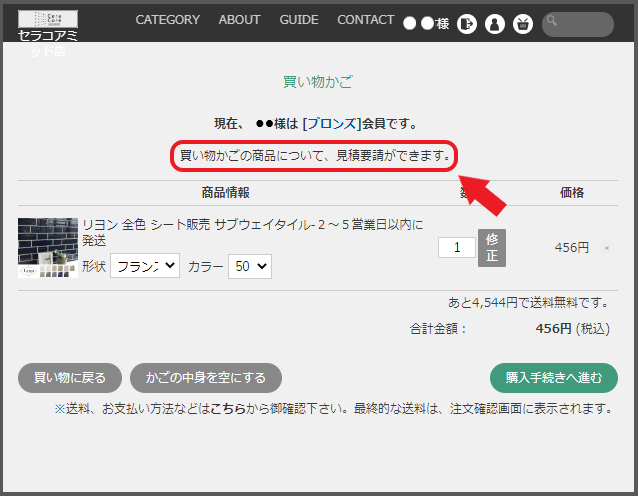Image resolution: width=638 pixels, height=496 pixels.
Task: Click the tile product thumbnail image
Action: point(48,247)
